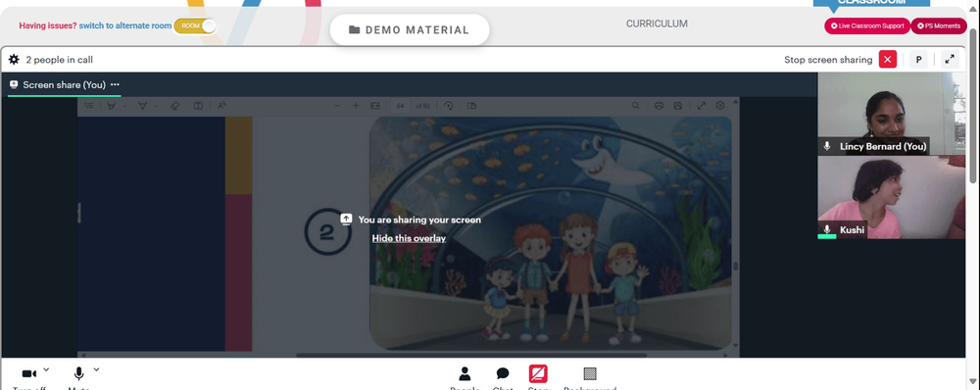The image size is (980, 390).
Task: Zoom out with PDF minus icon
Action: (x=337, y=106)
